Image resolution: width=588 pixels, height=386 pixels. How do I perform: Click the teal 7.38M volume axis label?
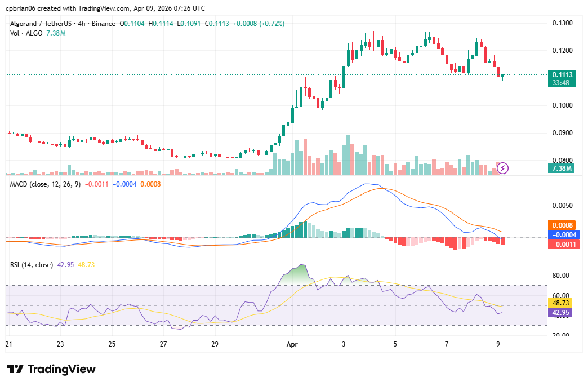click(x=562, y=167)
